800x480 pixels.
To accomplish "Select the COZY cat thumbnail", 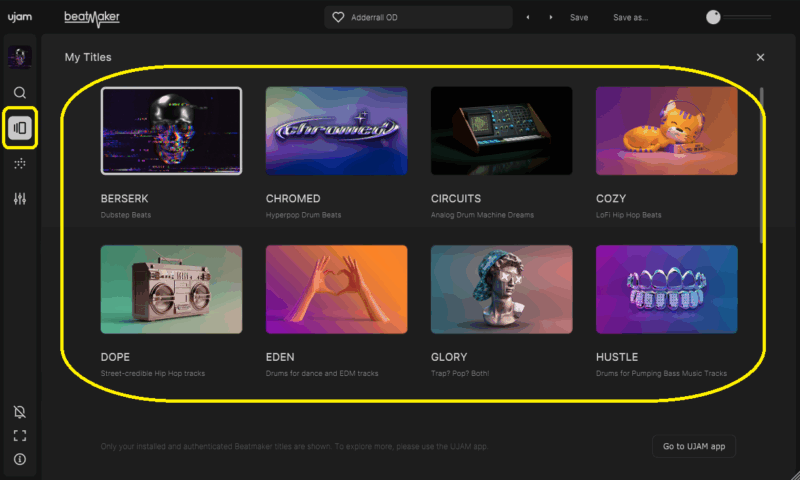I will point(666,131).
